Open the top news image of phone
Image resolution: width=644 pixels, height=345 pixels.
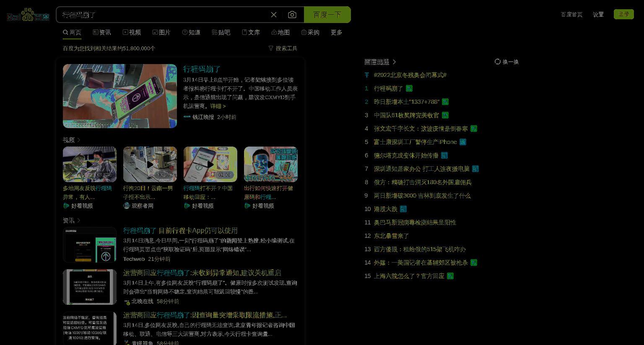tap(120, 96)
